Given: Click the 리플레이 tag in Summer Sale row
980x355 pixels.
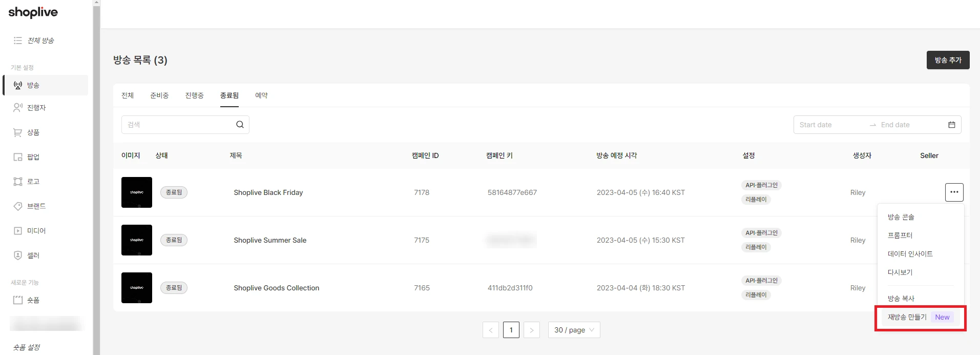Looking at the screenshot, I should click(x=756, y=247).
